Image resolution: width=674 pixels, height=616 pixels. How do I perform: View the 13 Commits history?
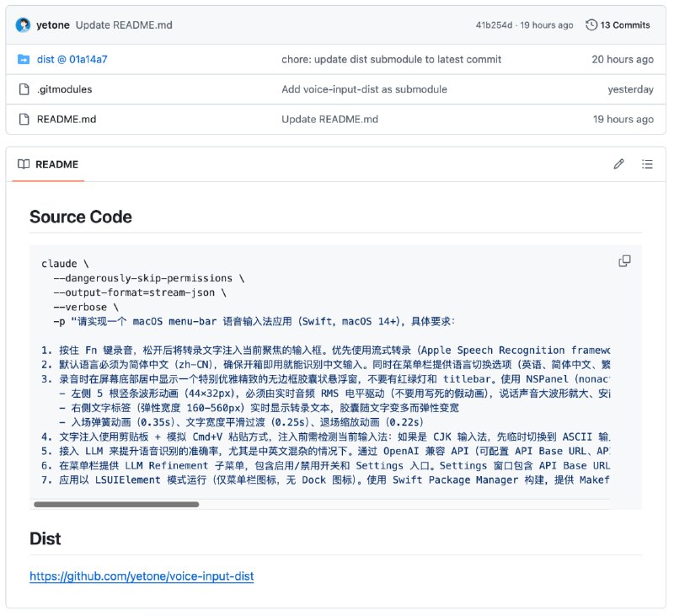coord(618,25)
